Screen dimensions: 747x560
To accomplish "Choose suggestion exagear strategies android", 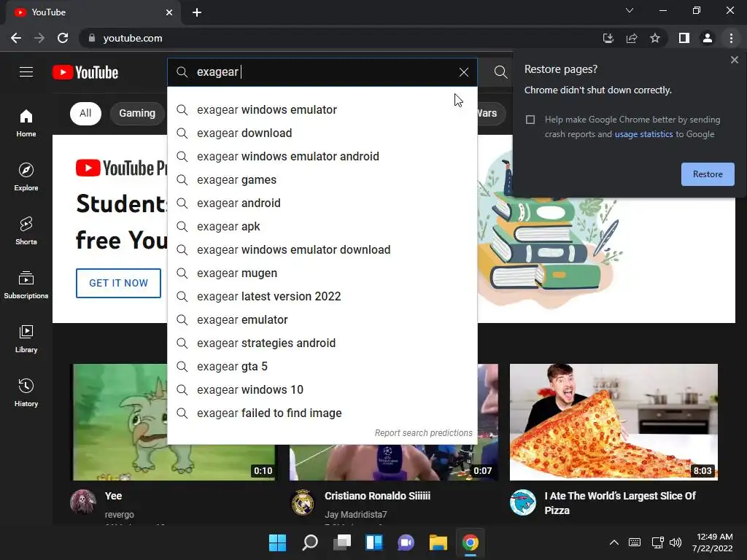I will (322, 343).
